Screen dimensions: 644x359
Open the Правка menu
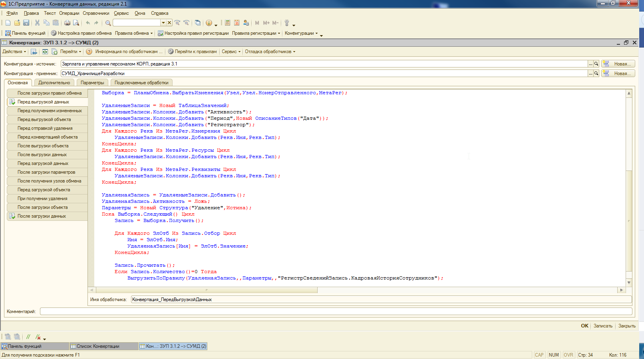coord(31,13)
